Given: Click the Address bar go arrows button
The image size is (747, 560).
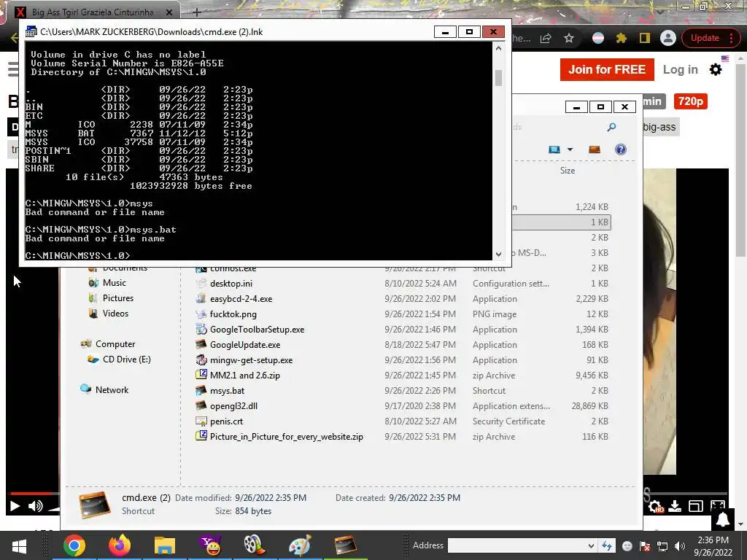Looking at the screenshot, I should [607, 545].
